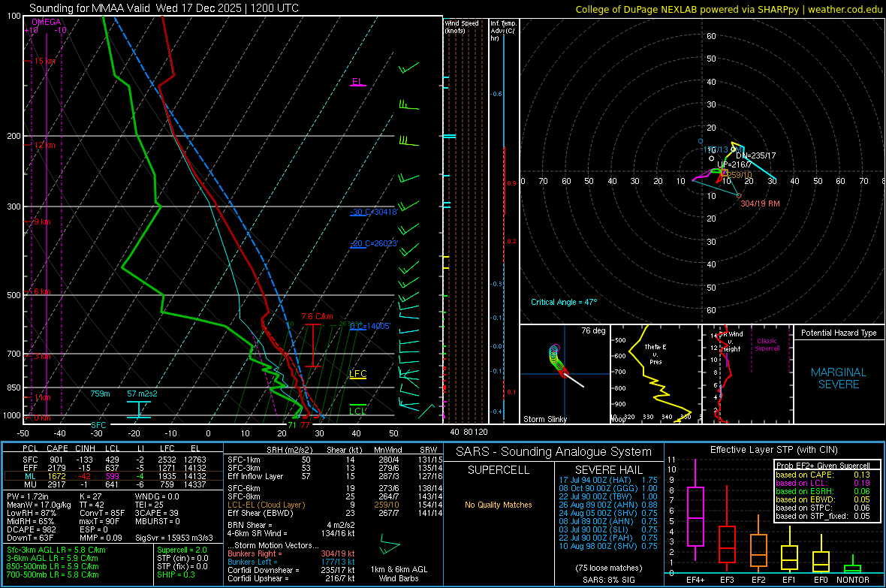This screenshot has height=588, width=886.
Task: Select the '08 Oct 90 00Z (GGG)' analog
Action: 608,488
